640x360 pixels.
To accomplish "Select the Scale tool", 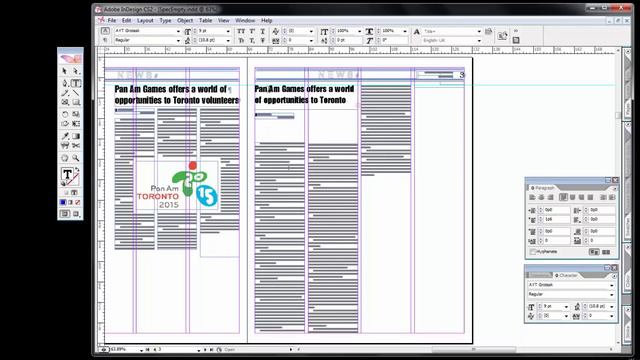I will (76, 114).
